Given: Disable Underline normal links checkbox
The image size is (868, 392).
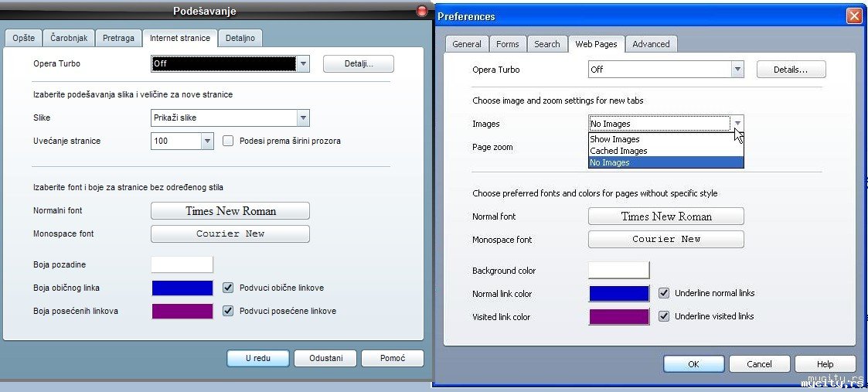Looking at the screenshot, I should point(664,294).
